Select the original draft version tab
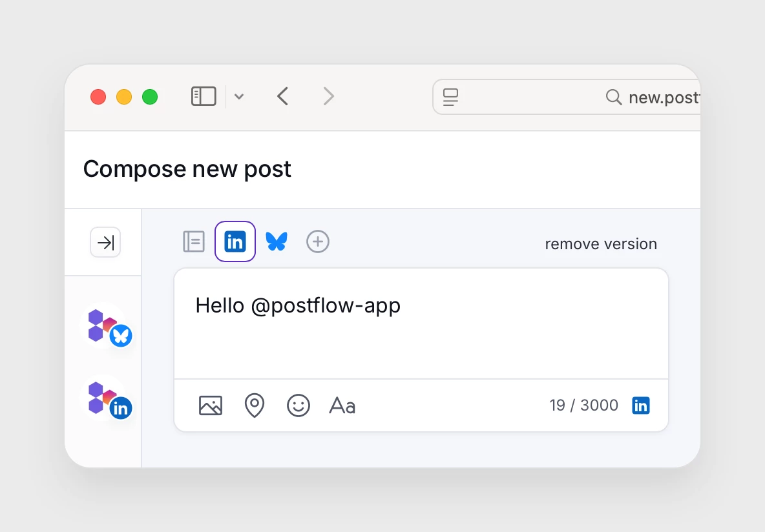 pos(194,242)
